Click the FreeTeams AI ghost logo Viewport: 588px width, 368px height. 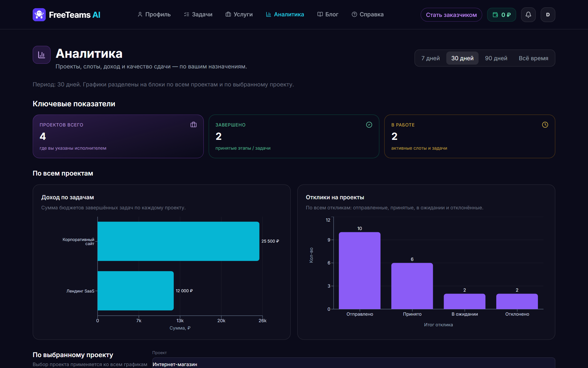(39, 15)
